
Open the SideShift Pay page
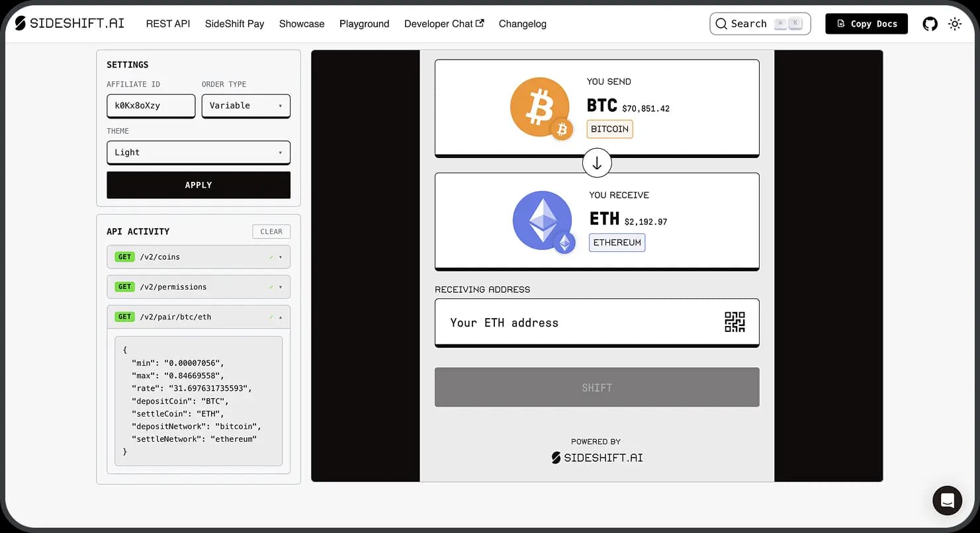[234, 24]
